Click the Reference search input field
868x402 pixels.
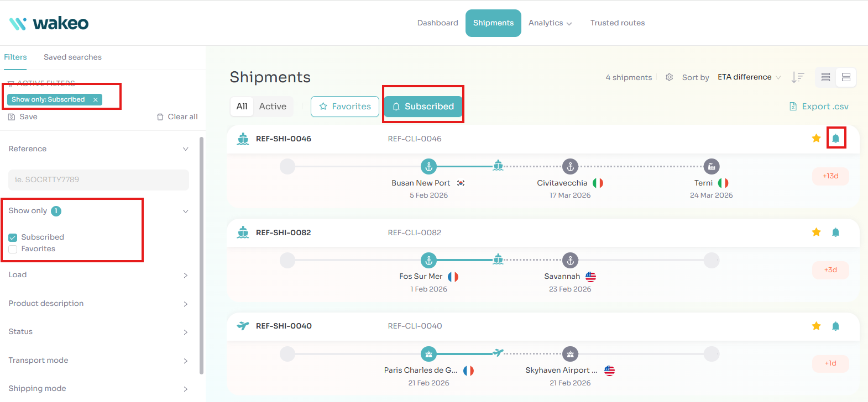tap(98, 180)
